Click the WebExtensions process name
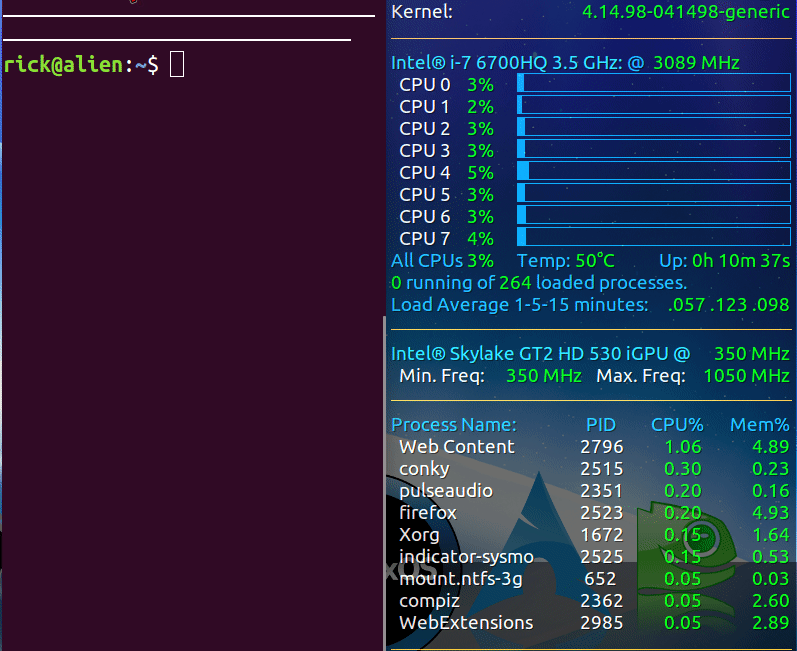797x651 pixels. click(x=466, y=623)
